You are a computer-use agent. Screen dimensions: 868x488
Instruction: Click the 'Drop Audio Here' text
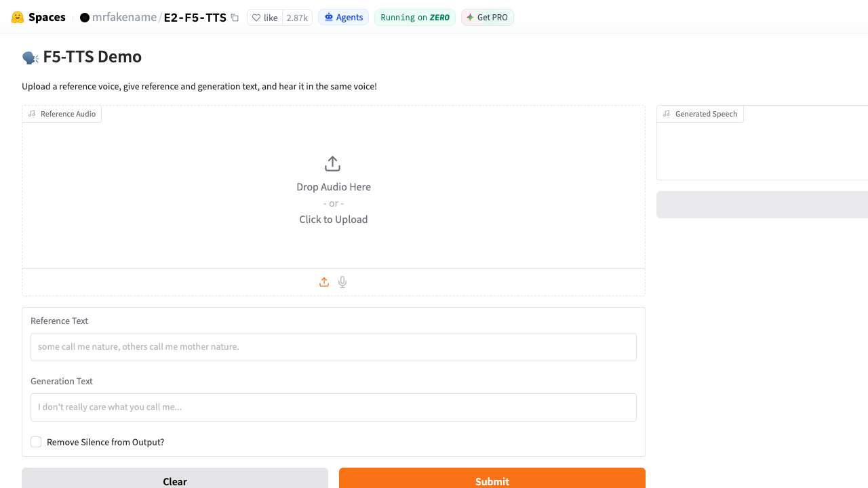tap(334, 187)
